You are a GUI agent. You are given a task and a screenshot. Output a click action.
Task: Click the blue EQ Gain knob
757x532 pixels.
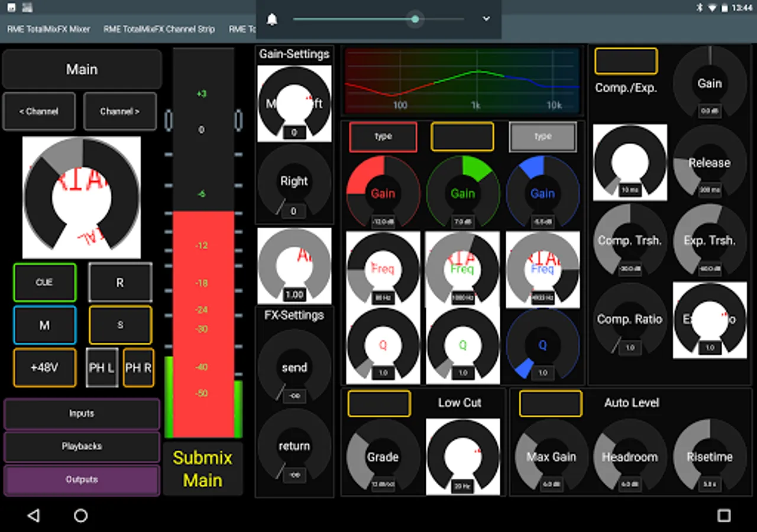point(542,193)
